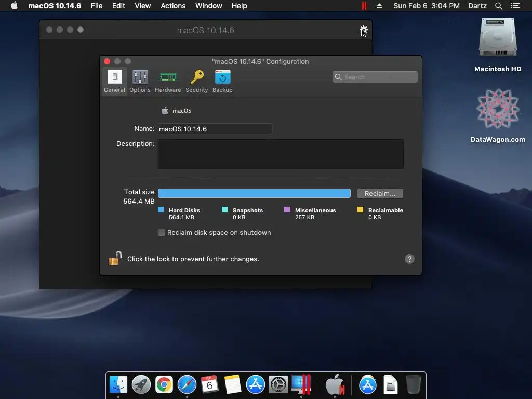Open the App Store folder stack in Dock
Viewport: 532px width, 399px height.
tap(368, 385)
